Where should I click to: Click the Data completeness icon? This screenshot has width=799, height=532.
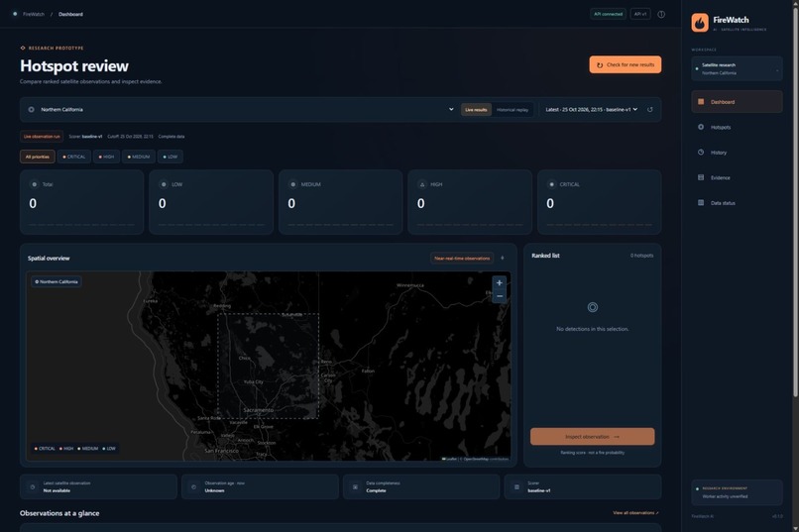point(355,486)
